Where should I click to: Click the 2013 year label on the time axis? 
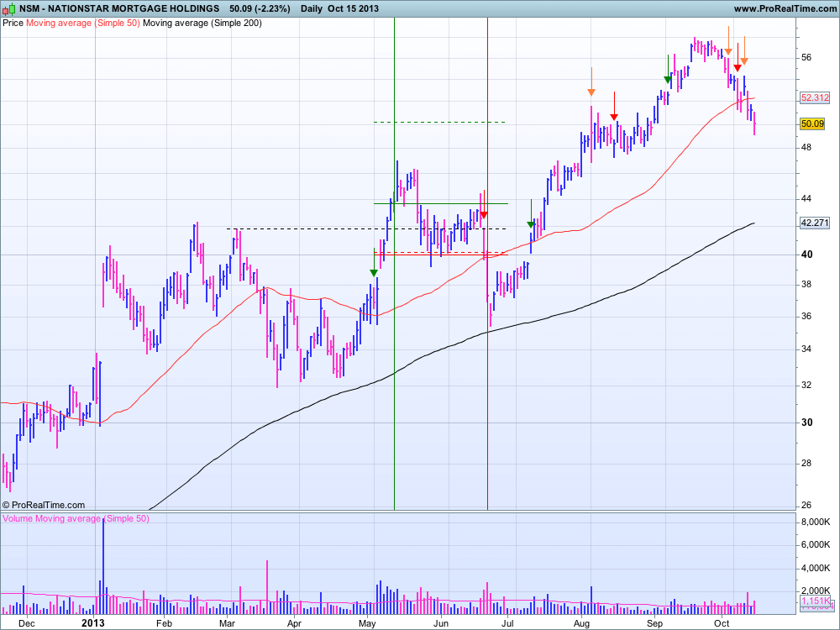point(93,623)
